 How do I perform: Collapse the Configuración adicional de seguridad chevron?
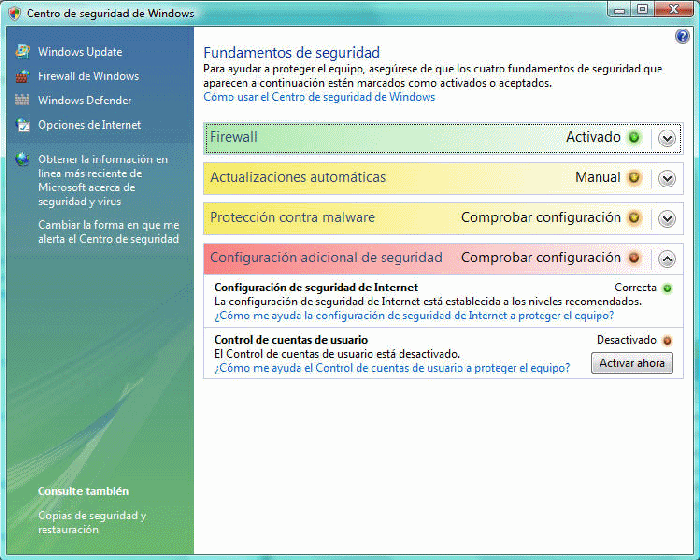[x=667, y=259]
